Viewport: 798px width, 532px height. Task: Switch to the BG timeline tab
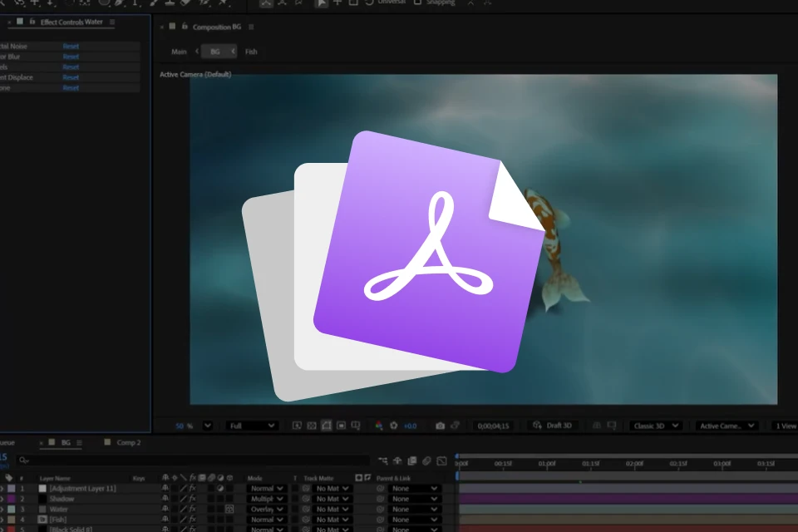(66, 442)
